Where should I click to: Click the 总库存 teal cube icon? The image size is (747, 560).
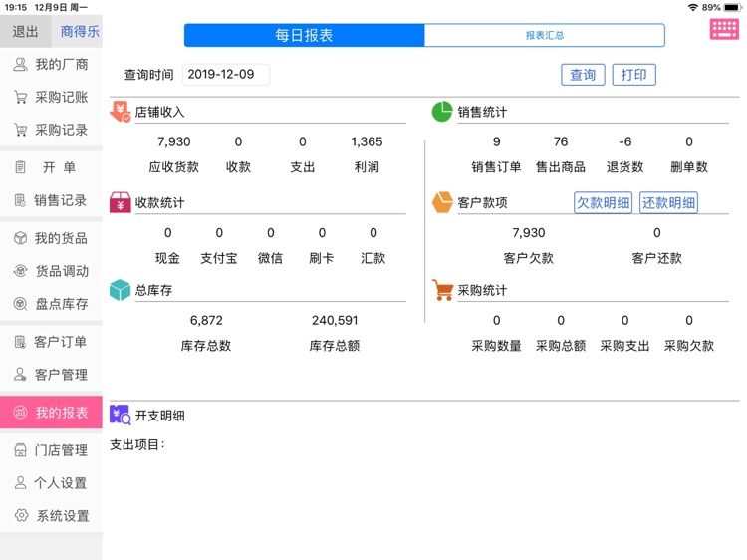tap(120, 290)
